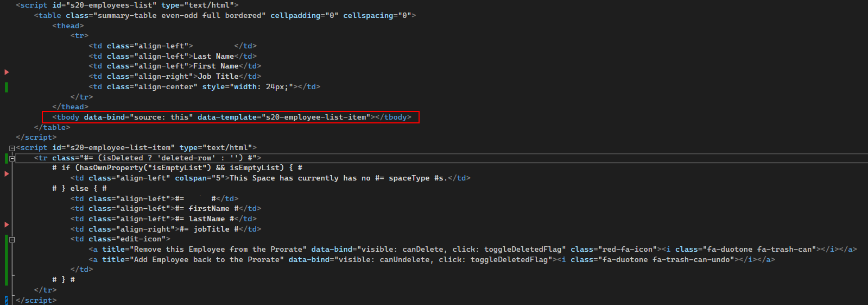Screen dimensions: 868x305
Task: Click the Job Title header cell line
Action: (x=175, y=77)
